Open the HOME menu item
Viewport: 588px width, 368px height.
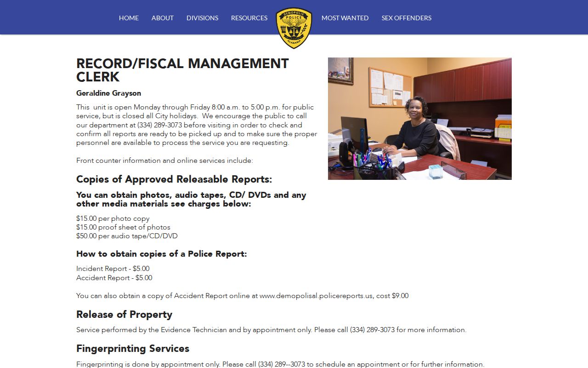coord(129,18)
